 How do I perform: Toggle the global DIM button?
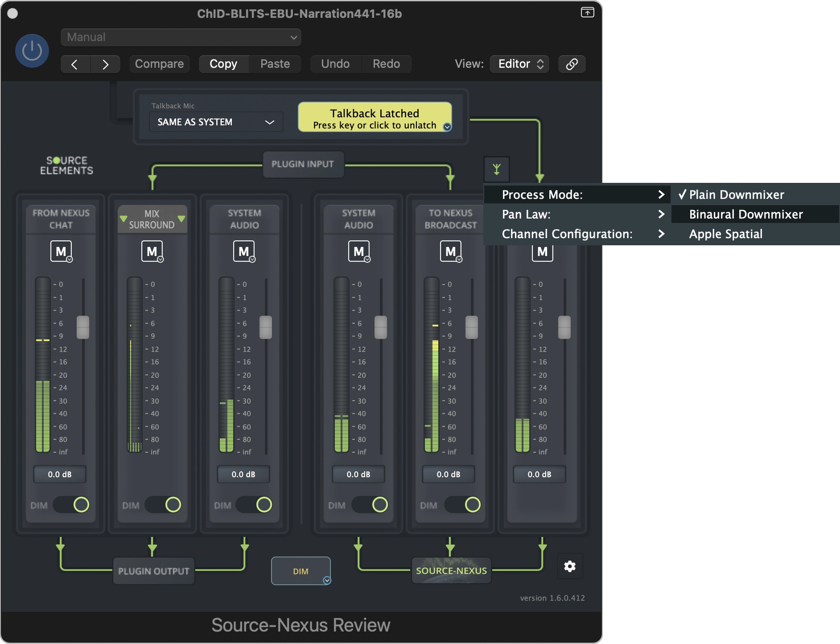click(301, 571)
